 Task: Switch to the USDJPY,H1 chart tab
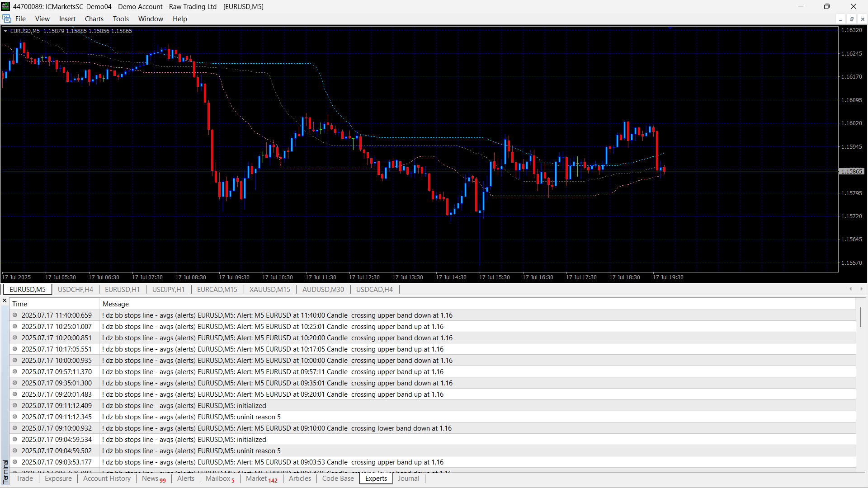(168, 290)
